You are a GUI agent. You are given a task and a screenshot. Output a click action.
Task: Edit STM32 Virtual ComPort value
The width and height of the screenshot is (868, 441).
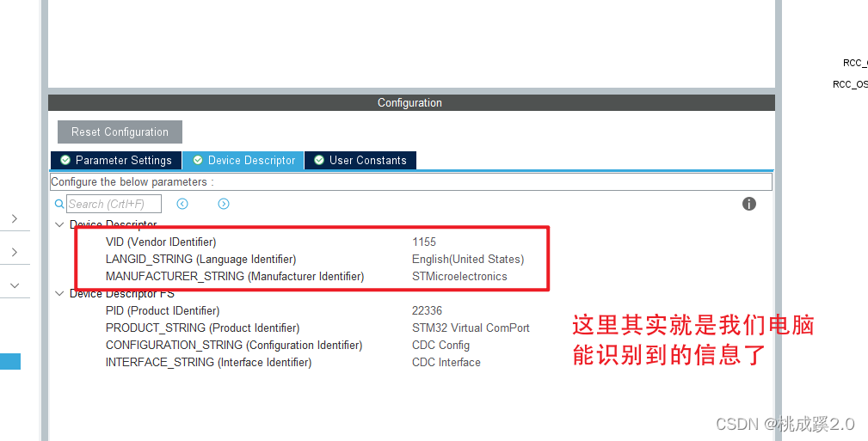point(471,328)
